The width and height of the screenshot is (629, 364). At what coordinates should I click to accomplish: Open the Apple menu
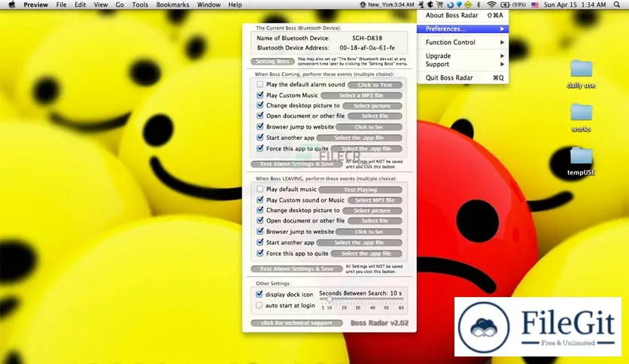(11, 5)
